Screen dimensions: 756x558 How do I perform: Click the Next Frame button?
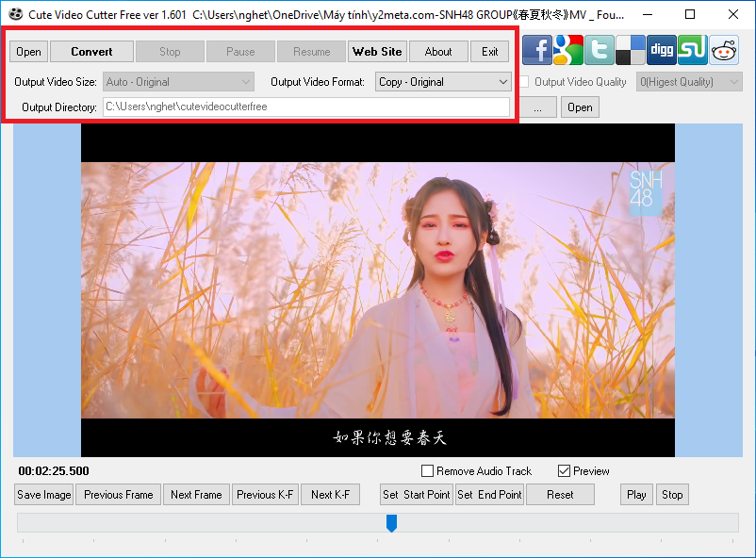pyautogui.click(x=196, y=495)
